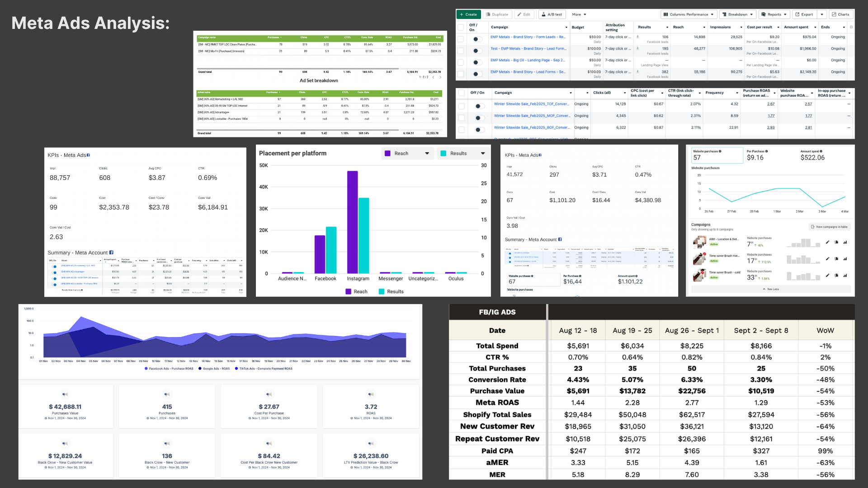Toggle EMP Metals - Brand Story - Form Leads campaign switch
This screenshot has width=868, height=488.
coord(476,39)
